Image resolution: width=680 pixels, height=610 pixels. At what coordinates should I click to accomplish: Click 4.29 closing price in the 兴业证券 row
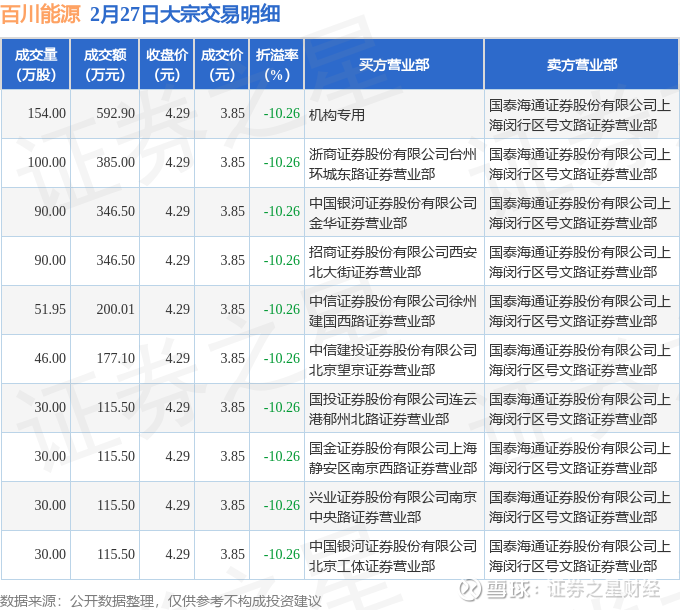(177, 505)
